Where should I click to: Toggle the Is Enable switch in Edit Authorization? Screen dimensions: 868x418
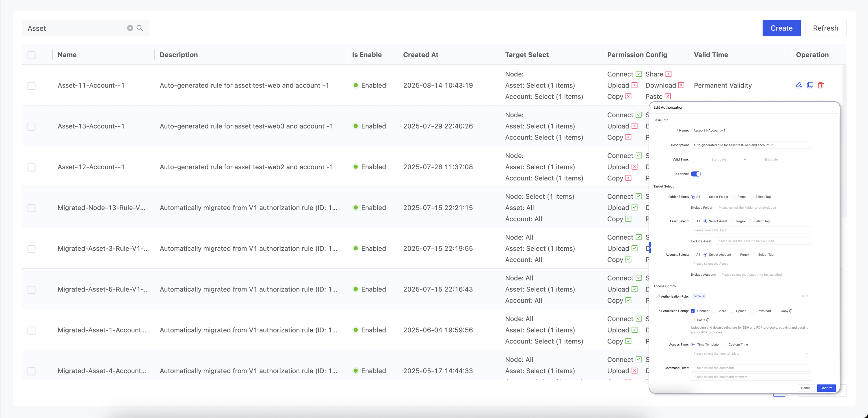[x=696, y=174]
